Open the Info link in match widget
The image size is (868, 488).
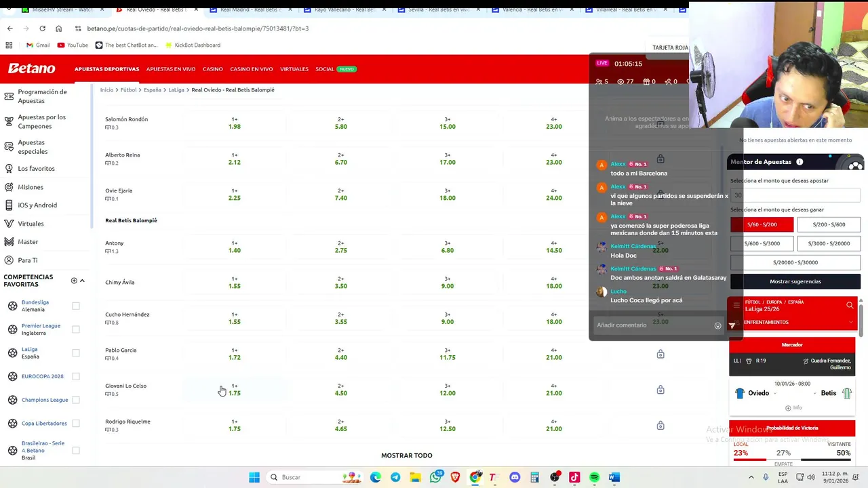[x=793, y=408]
